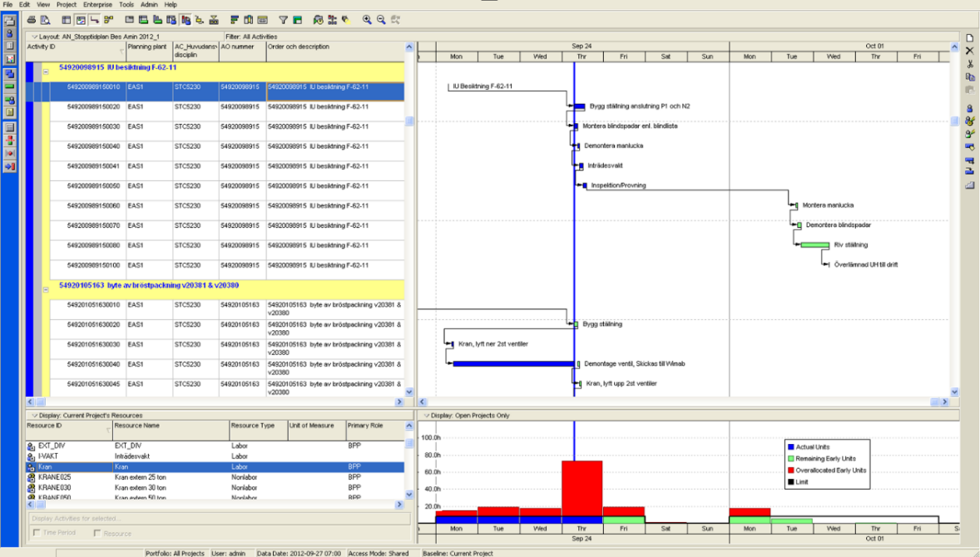
Task: Open the Layout options bar dropdown arrow
Action: tap(34, 37)
